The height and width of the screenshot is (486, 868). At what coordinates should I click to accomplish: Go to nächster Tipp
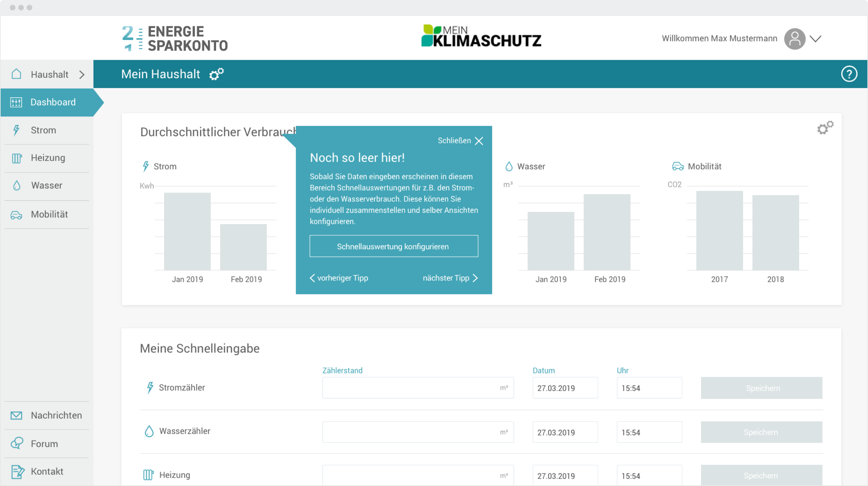450,278
